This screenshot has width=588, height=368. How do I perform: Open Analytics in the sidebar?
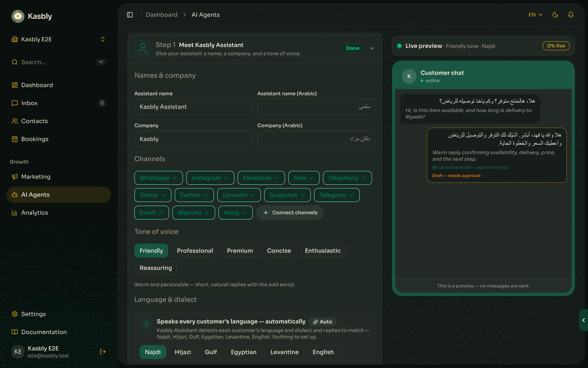(x=59, y=212)
